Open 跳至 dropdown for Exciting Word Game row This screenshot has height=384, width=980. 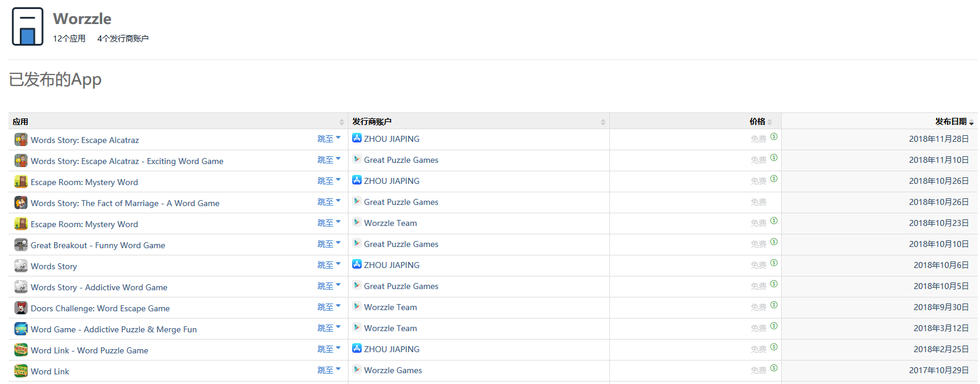329,160
